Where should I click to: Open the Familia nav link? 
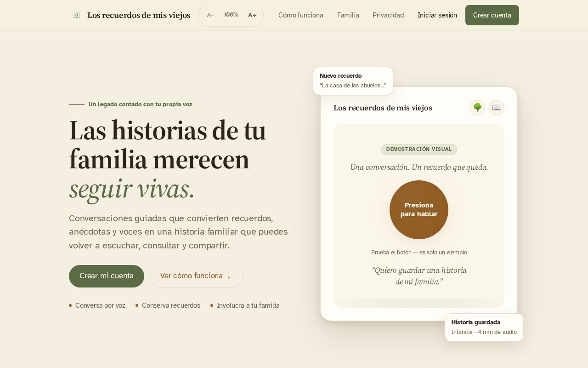(x=348, y=15)
